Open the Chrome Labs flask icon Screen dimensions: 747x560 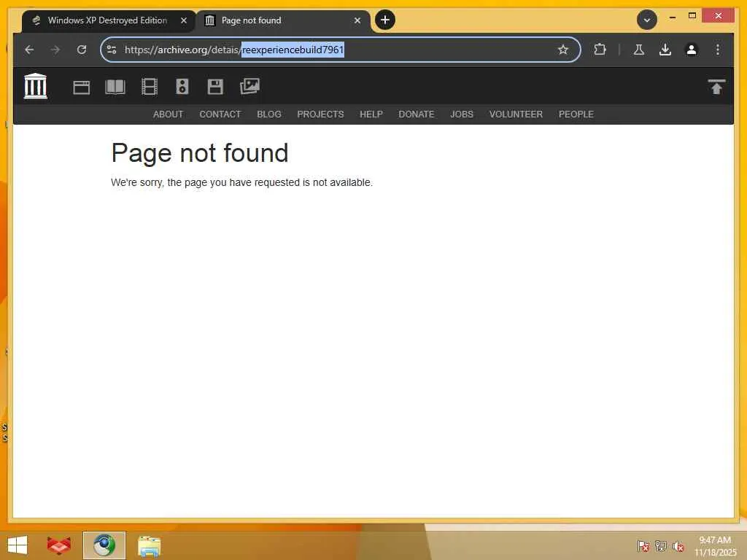click(639, 50)
